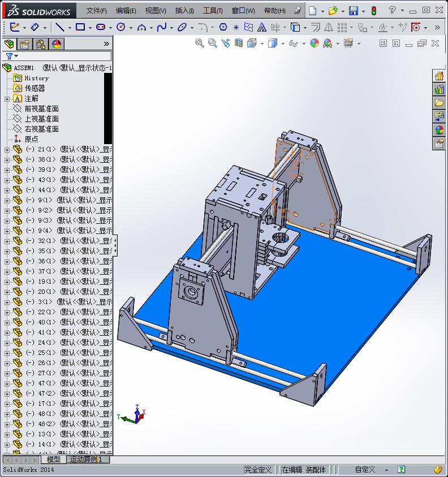The width and height of the screenshot is (448, 477).
Task: Expand more manager tabs with chevron
Action: coord(106,44)
